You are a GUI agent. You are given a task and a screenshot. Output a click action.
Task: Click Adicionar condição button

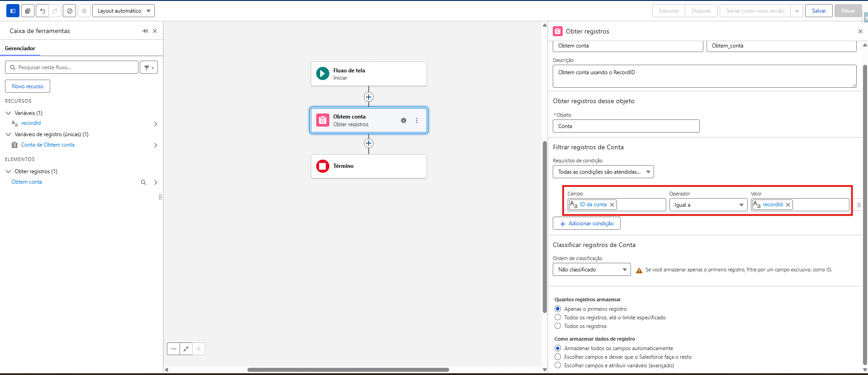point(586,223)
